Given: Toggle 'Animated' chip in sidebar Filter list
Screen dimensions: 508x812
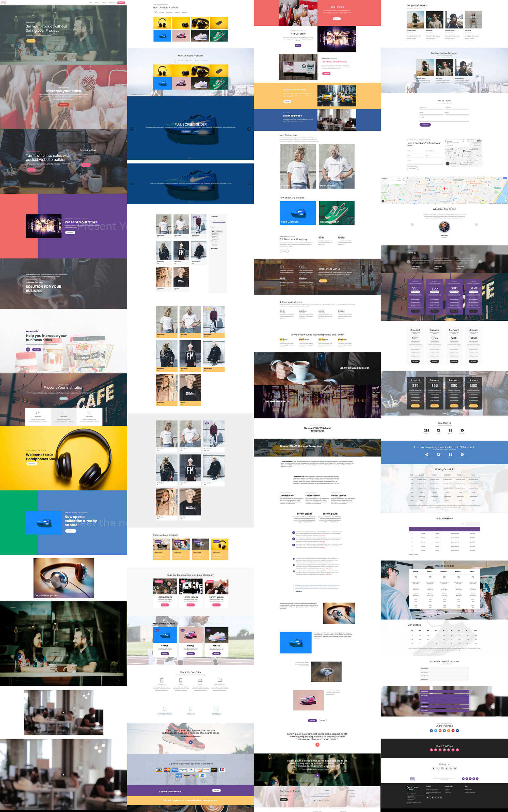Looking at the screenshot, I should point(214,244).
